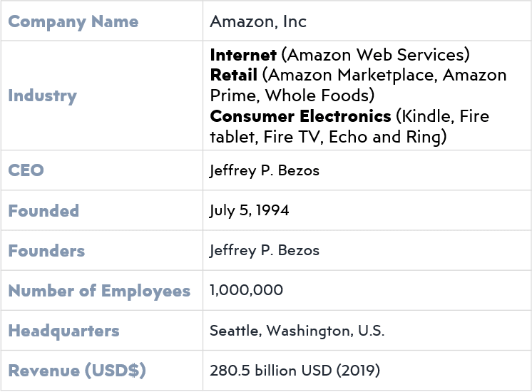The height and width of the screenshot is (392, 532).
Task: Click the Headquarters row label
Action: 63,331
